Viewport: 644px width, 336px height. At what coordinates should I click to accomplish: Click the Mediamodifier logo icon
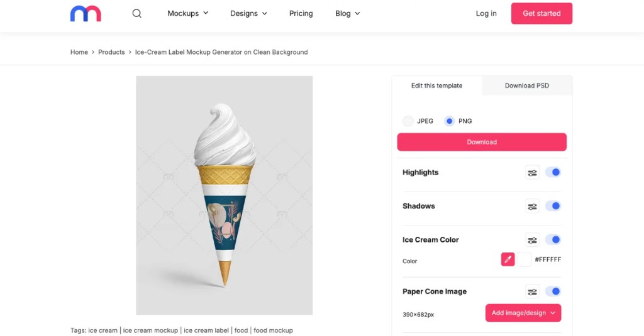86,14
